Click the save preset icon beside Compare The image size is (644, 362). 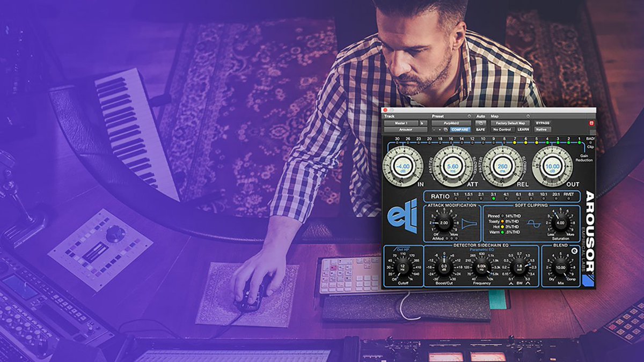tap(445, 129)
